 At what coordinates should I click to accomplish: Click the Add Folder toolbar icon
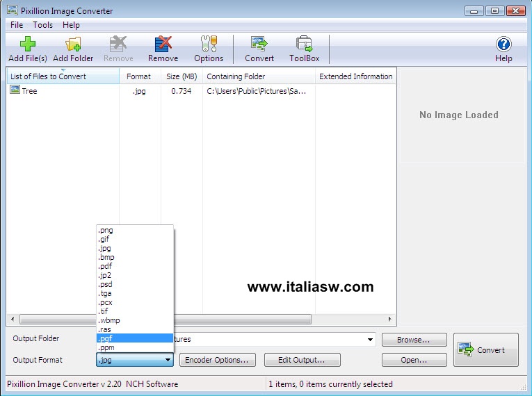(73, 44)
